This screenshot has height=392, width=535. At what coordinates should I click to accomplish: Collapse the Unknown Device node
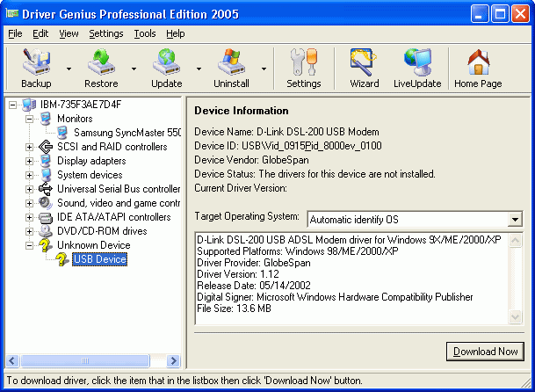click(x=29, y=245)
